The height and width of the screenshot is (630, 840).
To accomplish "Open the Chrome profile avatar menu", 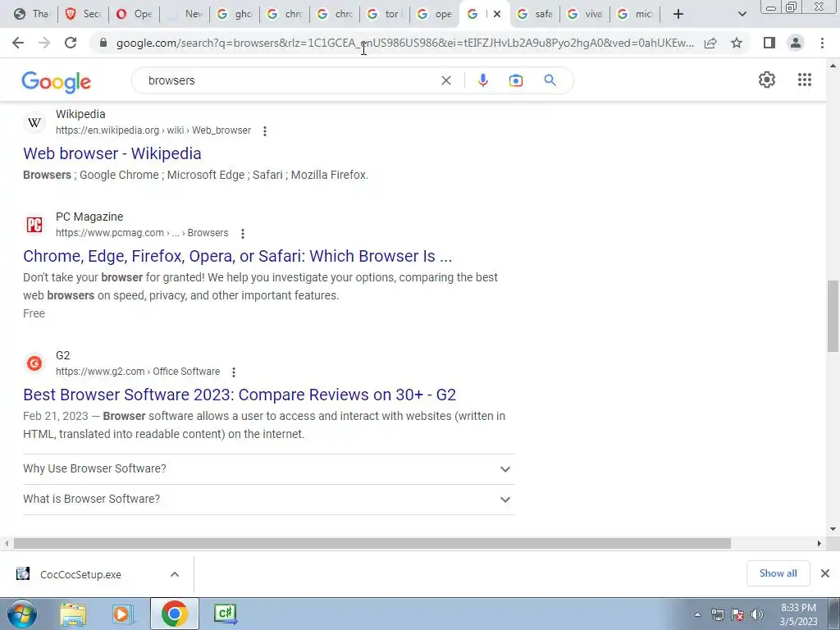I will (796, 43).
